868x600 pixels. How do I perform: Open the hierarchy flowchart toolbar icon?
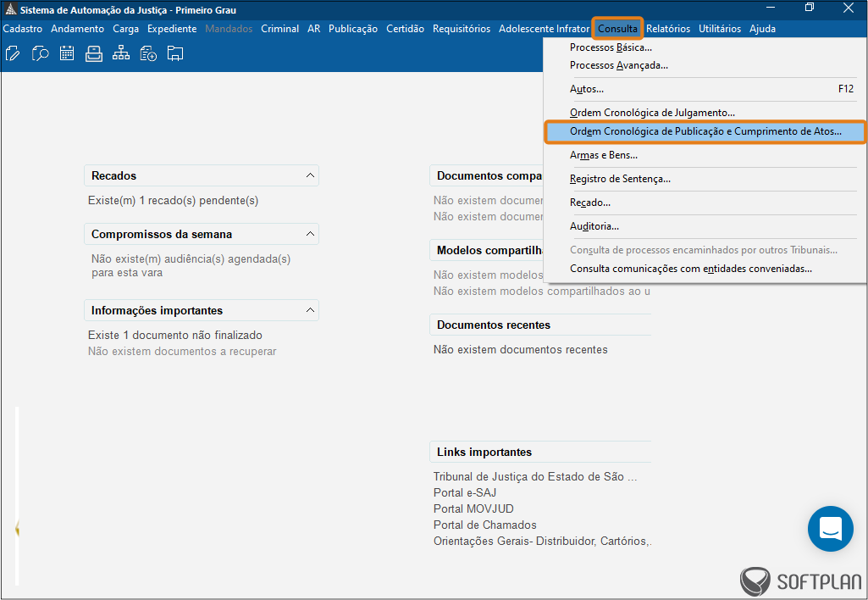click(x=121, y=53)
